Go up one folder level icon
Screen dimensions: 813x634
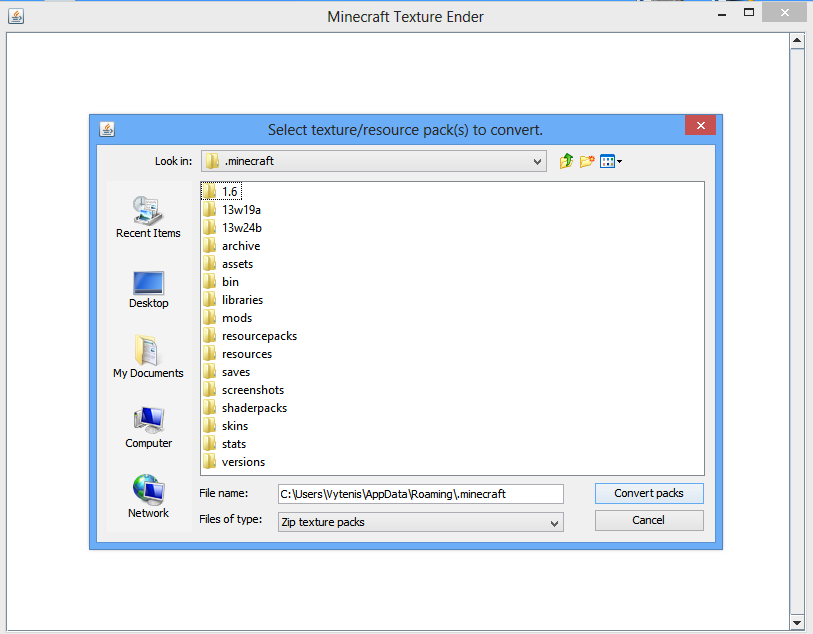(566, 161)
